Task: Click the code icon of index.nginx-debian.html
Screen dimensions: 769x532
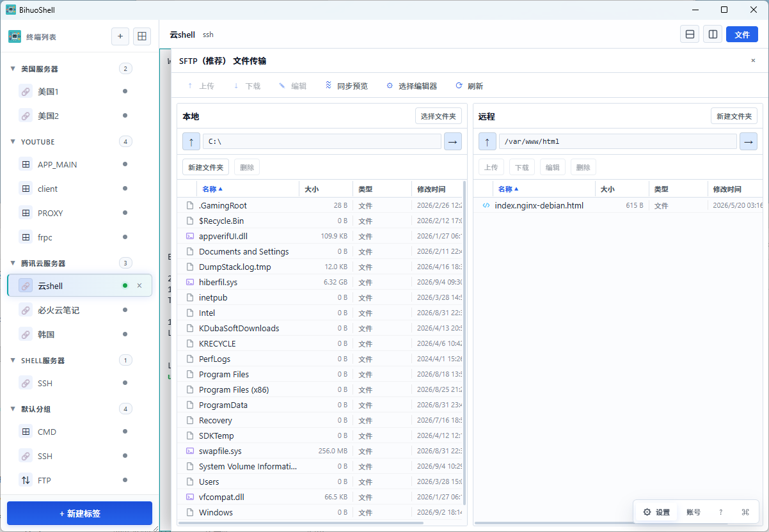Action: (x=486, y=205)
